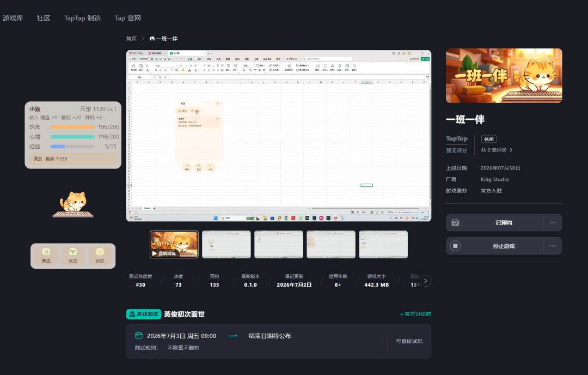Open the WPS AI tab in the preview
Image resolution: width=588 pixels, height=375 pixels.
point(291,59)
